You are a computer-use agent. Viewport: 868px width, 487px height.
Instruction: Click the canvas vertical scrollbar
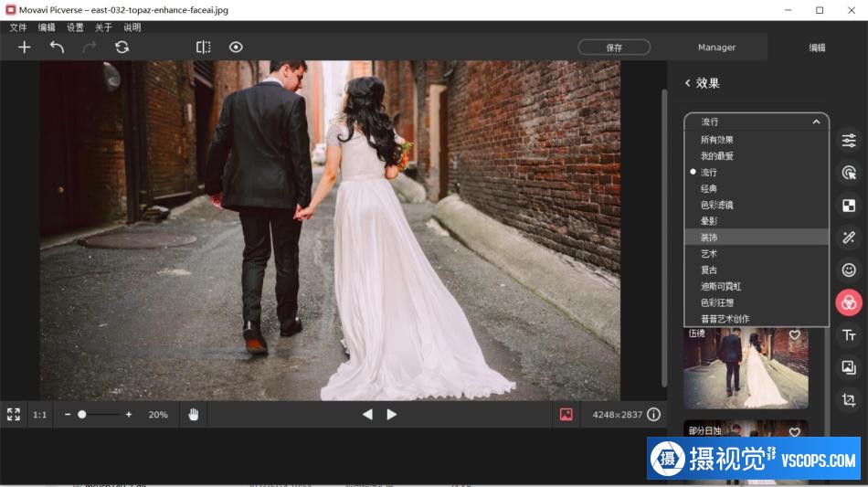pos(664,238)
